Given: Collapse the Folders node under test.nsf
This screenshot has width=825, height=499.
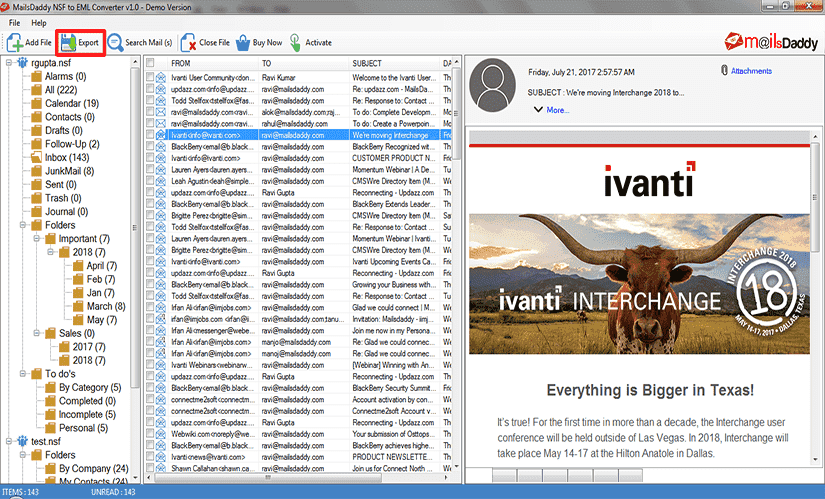Looking at the screenshot, I should point(23,455).
